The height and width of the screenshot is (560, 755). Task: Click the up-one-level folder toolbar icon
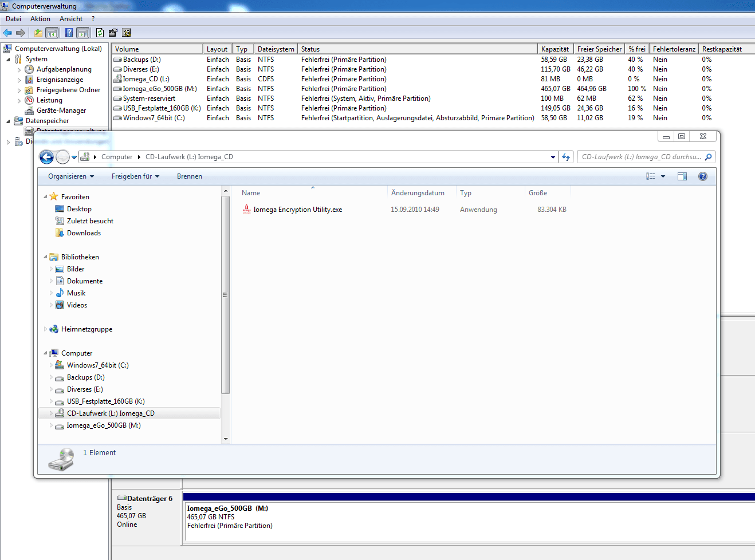tap(38, 33)
